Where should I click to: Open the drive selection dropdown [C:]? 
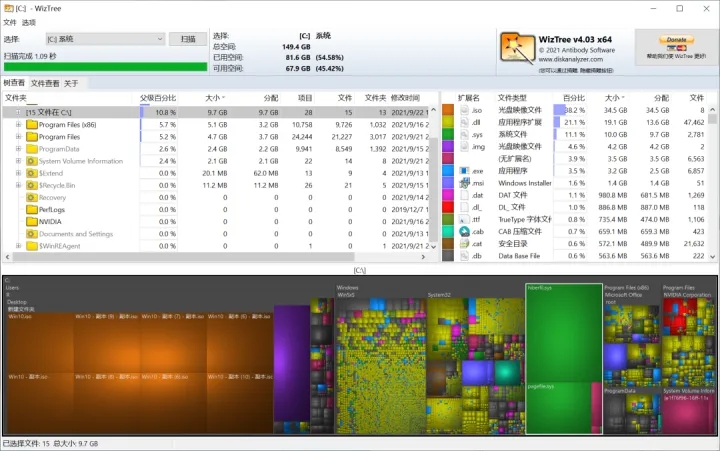click(x=105, y=39)
